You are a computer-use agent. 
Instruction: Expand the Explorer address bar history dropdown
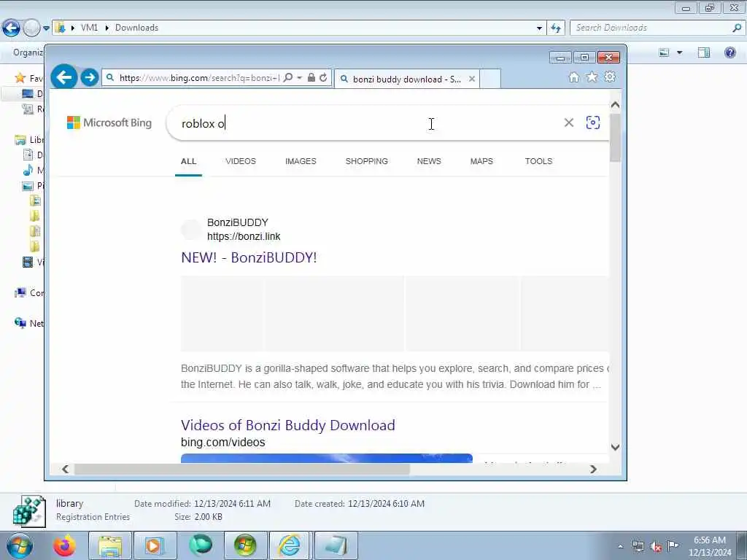539,28
